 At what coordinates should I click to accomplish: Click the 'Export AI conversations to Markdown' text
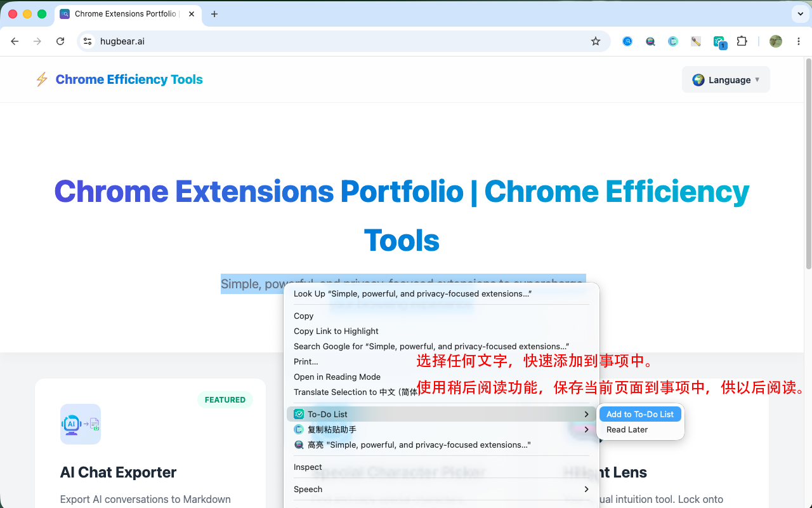(x=145, y=499)
